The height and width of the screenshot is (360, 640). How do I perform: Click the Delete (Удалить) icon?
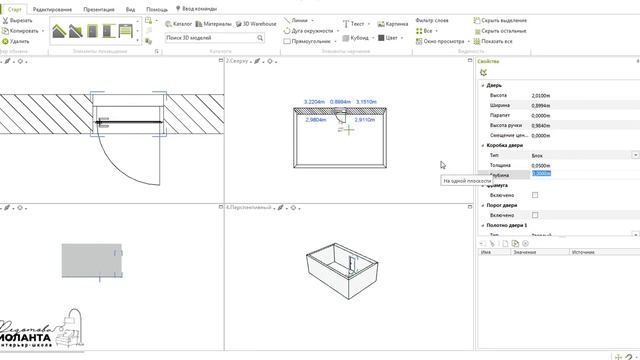[x=5, y=41]
